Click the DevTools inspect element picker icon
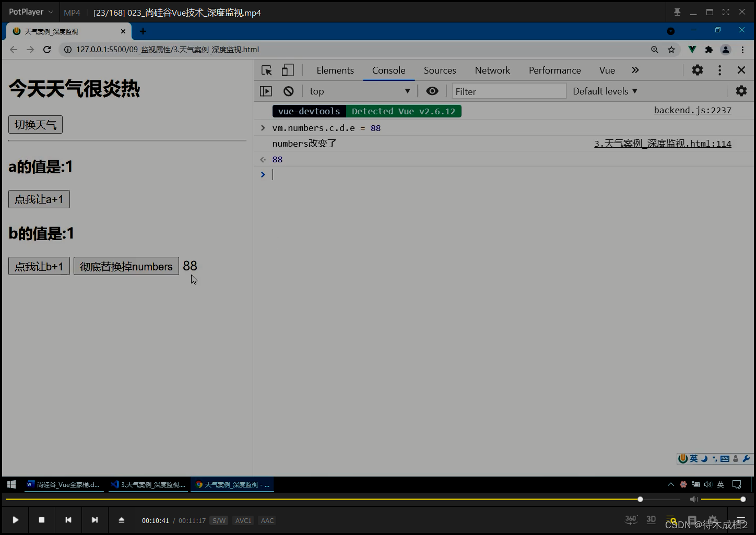The image size is (756, 535). pyautogui.click(x=267, y=70)
